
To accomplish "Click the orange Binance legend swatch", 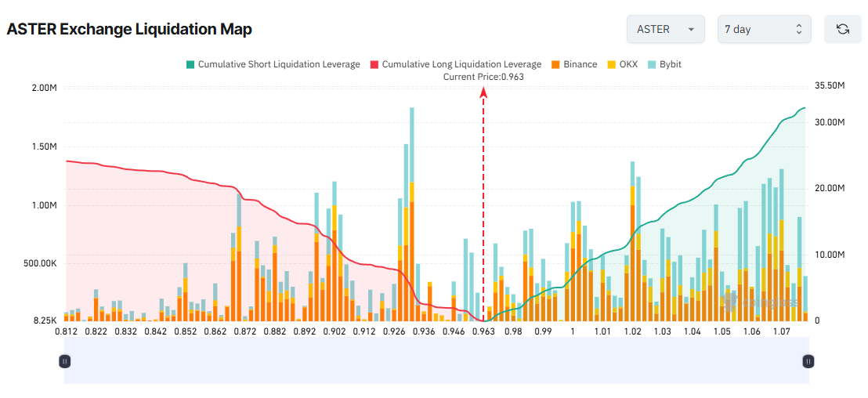I will [x=555, y=64].
